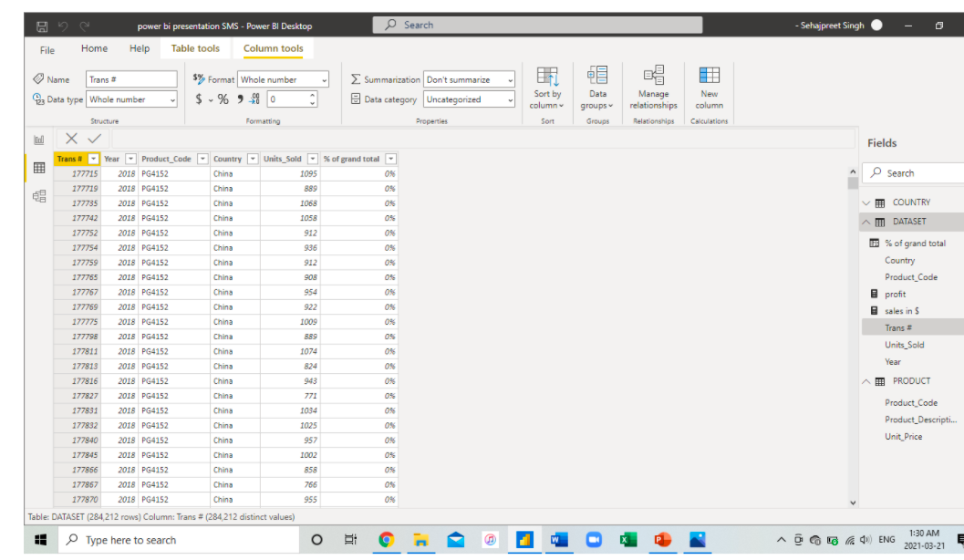The height and width of the screenshot is (560, 964).
Task: Increase decimal places with the stepper arrow
Action: [x=312, y=93]
